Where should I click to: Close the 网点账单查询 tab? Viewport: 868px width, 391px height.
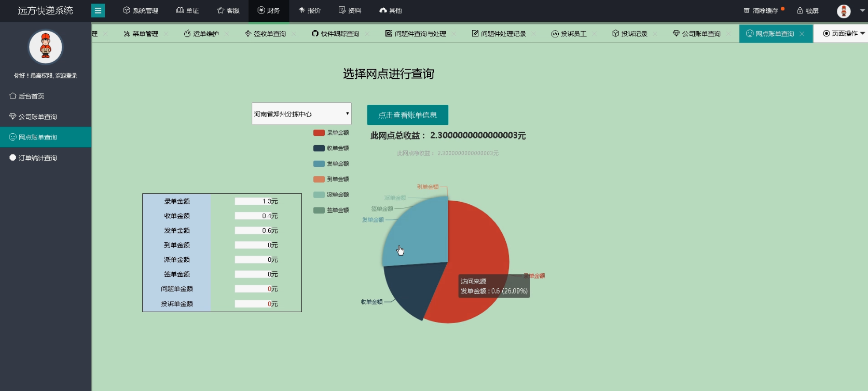pyautogui.click(x=802, y=34)
